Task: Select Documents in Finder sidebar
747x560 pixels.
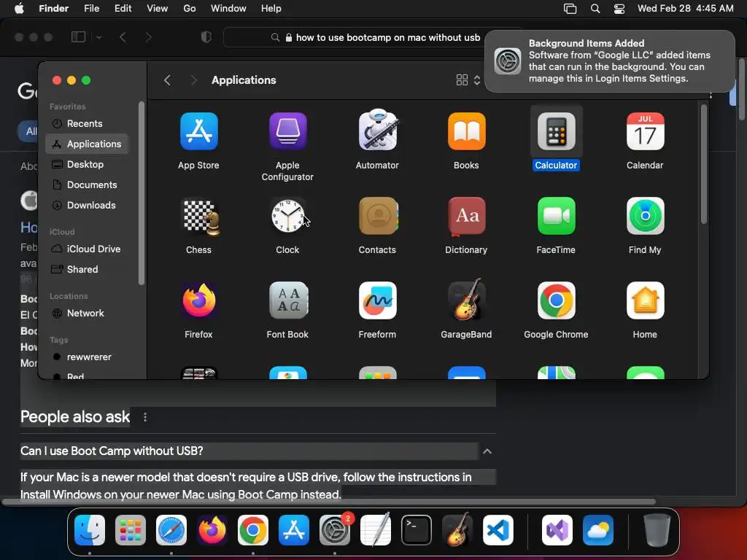Action: [x=87, y=184]
